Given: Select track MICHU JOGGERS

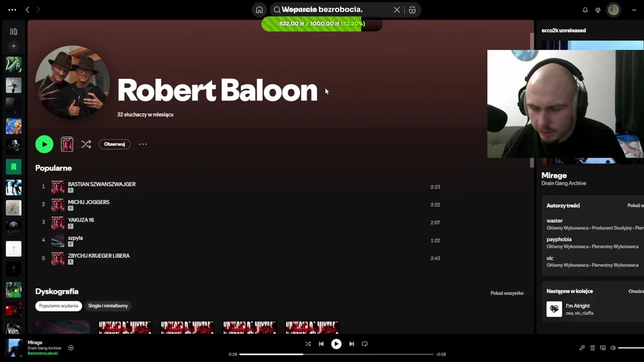Looking at the screenshot, I should 89,202.
